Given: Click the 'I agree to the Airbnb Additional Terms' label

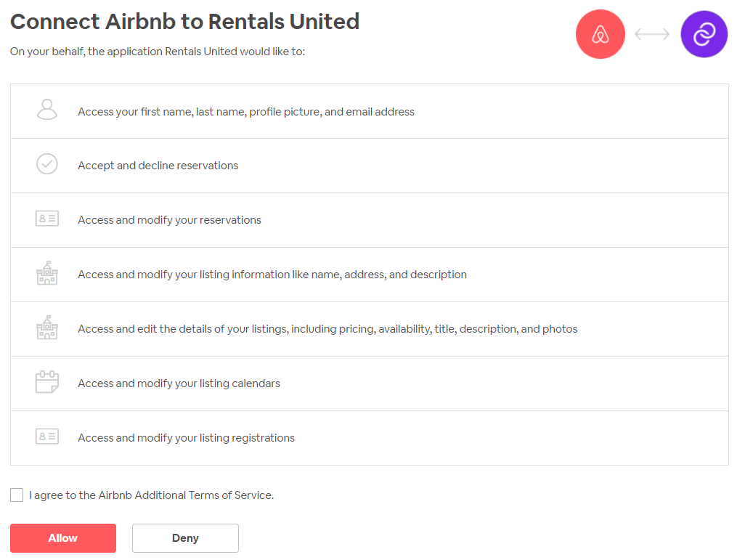Looking at the screenshot, I should tap(151, 495).
